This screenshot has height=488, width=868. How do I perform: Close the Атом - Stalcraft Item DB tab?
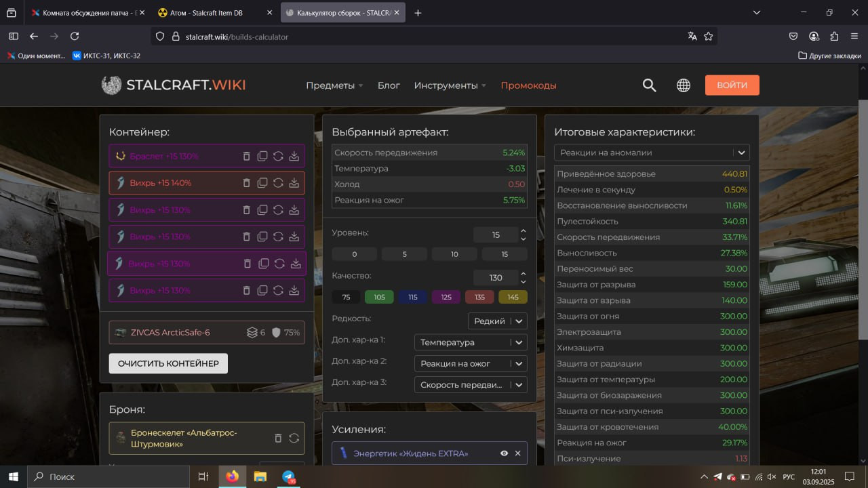(x=269, y=12)
